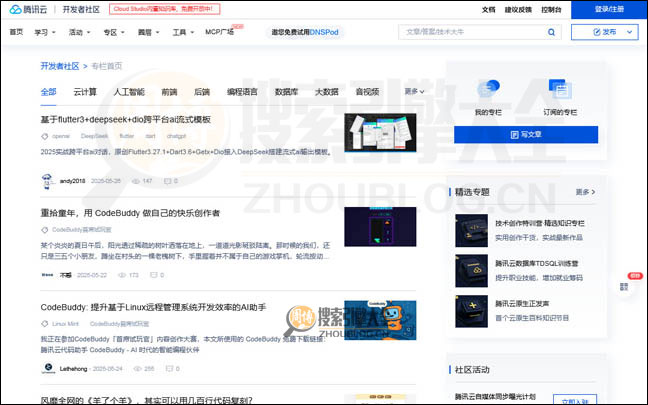Open the 控制台 link

coord(551,10)
